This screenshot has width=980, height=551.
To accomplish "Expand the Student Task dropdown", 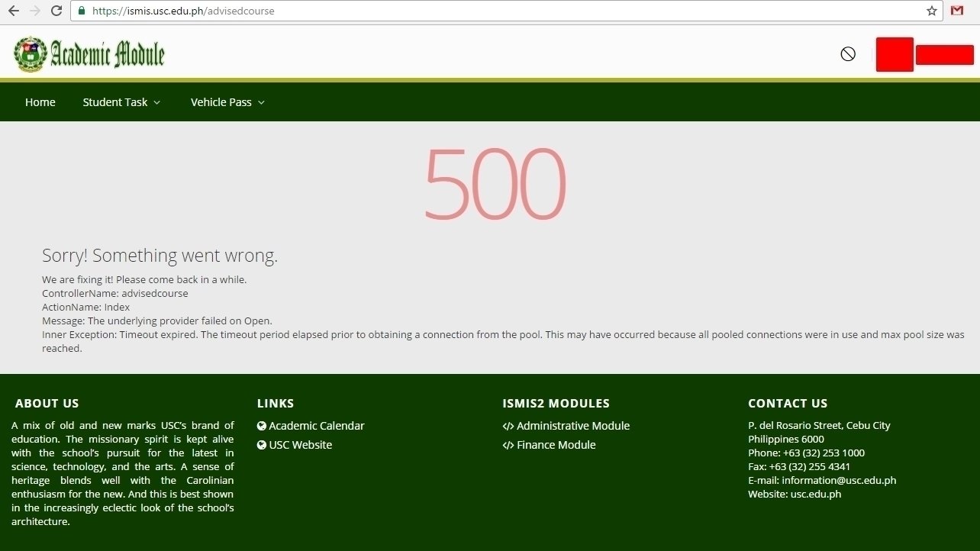I will 121,102.
